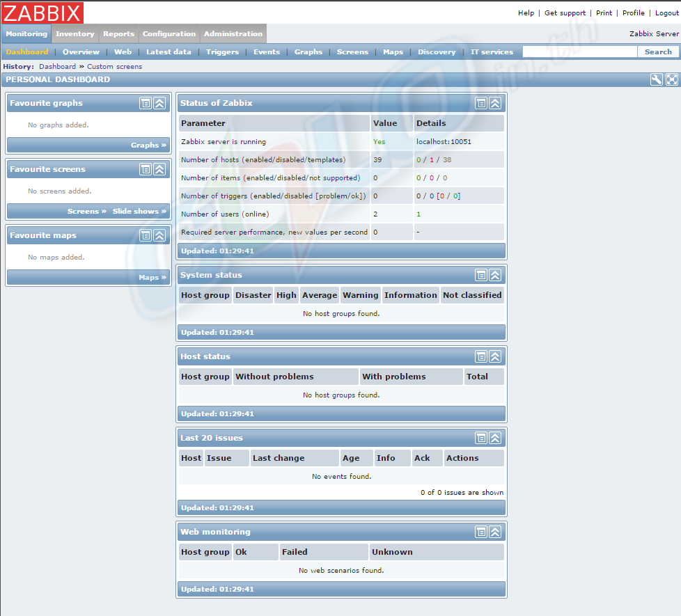Click 'No web scenarios found.' text
The width and height of the screenshot is (681, 616).
(341, 570)
